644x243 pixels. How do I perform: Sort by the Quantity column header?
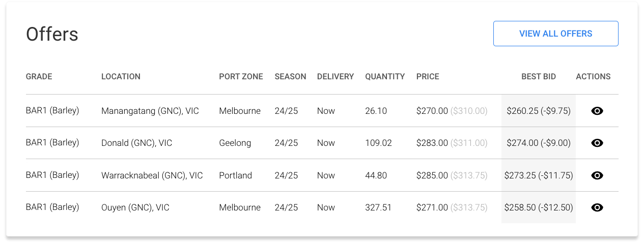pos(385,77)
